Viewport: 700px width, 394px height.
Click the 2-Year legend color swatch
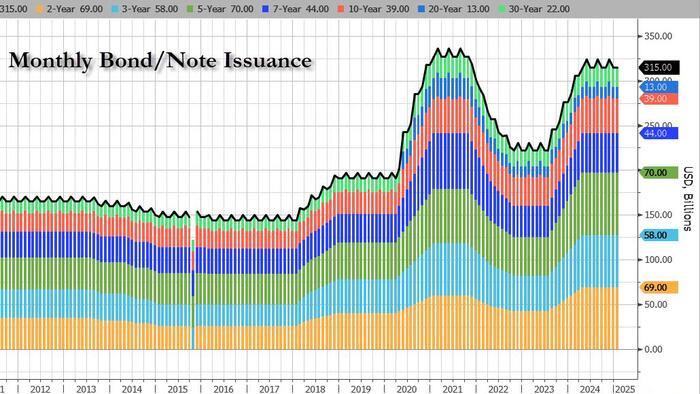39,9
